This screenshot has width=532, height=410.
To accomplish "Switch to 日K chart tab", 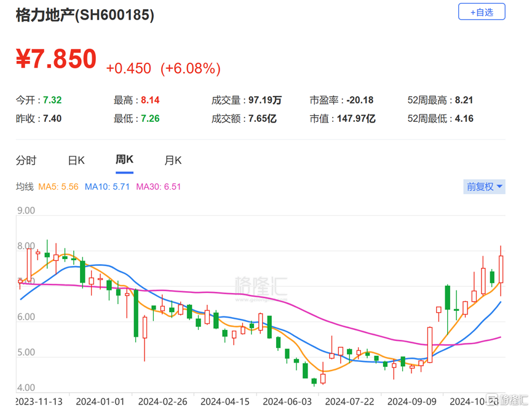I will (x=76, y=160).
